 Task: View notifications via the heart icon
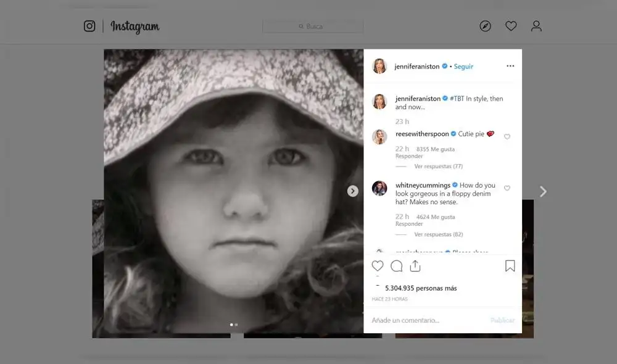(510, 26)
